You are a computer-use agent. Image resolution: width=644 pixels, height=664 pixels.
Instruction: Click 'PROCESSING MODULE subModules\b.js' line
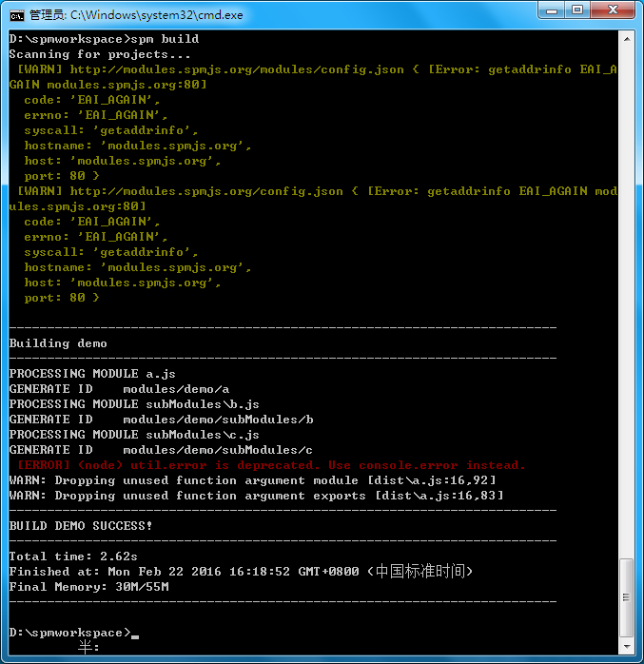coord(134,404)
